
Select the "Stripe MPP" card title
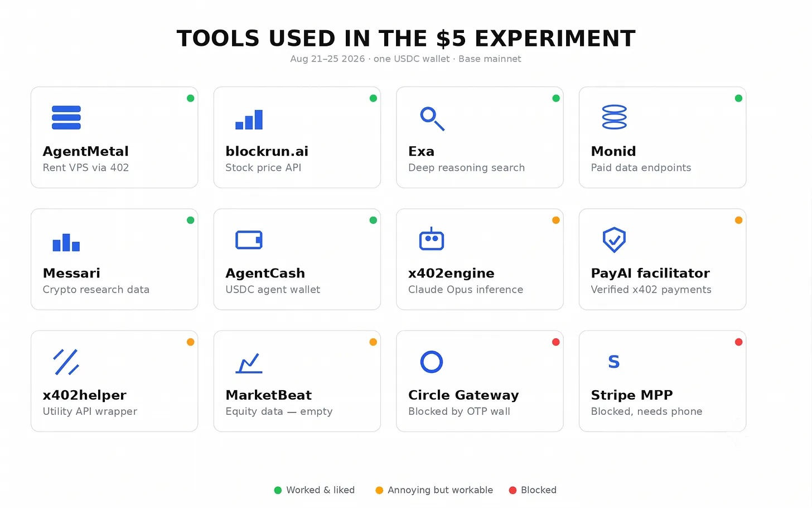(x=632, y=395)
